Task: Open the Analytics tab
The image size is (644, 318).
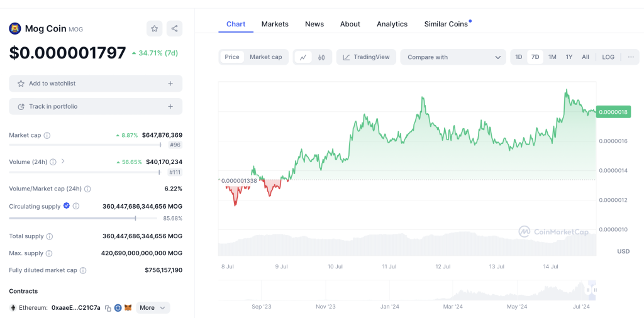Action: pos(392,25)
